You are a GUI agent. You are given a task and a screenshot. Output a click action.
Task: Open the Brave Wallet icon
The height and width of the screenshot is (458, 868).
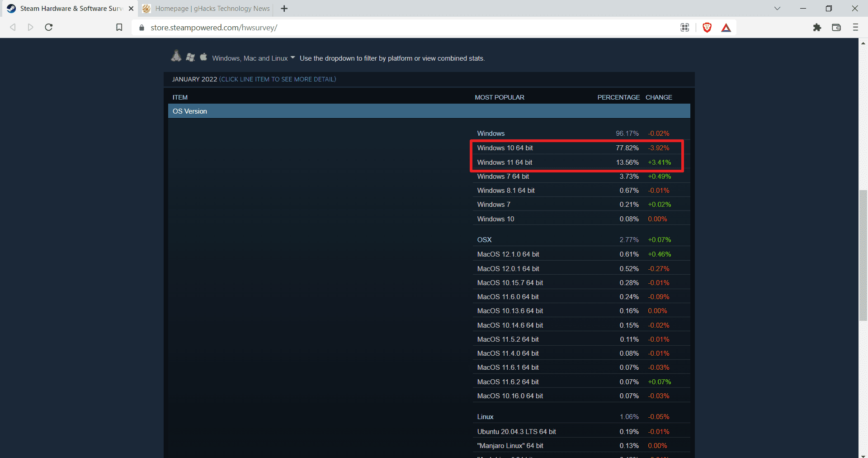point(836,28)
